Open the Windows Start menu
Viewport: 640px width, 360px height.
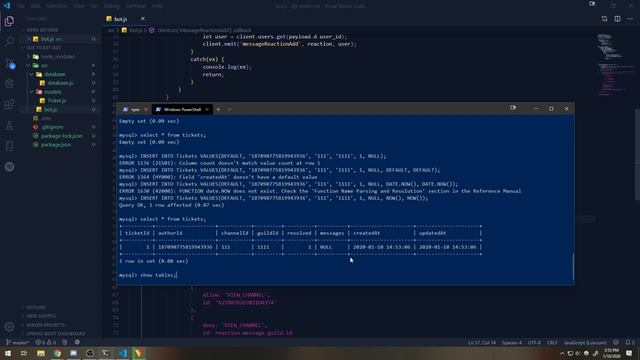click(8, 353)
